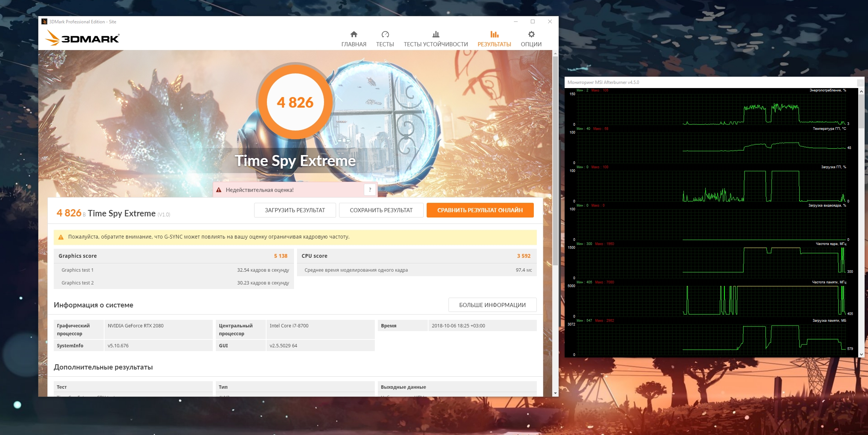Click the yellow G-SYNC warning triangle icon
The width and height of the screenshot is (868, 435).
[61, 237]
